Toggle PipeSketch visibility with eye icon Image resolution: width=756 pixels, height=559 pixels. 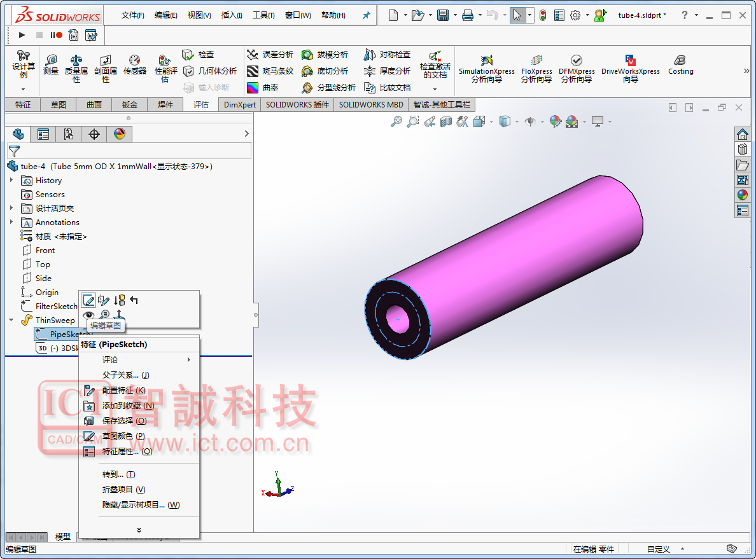tap(88, 315)
